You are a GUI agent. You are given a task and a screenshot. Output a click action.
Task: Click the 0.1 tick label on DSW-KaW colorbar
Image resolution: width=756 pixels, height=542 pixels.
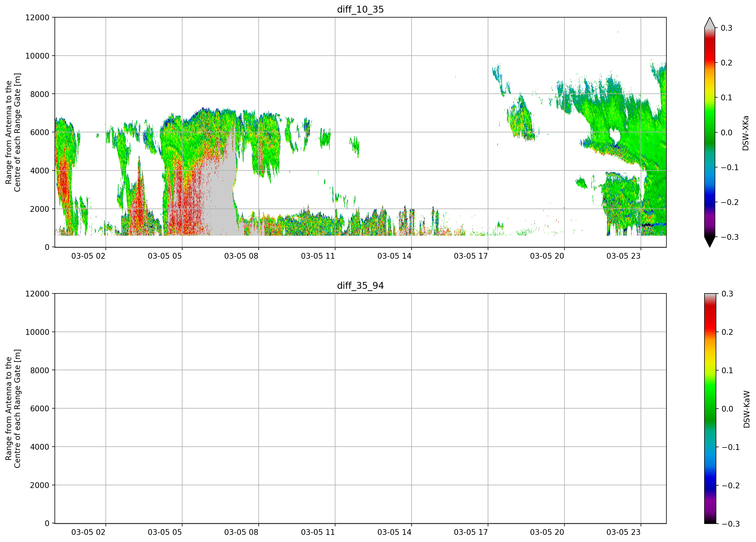[x=727, y=370]
